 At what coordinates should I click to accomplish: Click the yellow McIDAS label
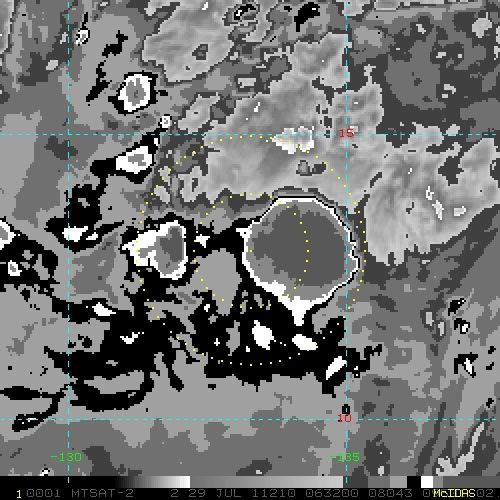(455, 493)
